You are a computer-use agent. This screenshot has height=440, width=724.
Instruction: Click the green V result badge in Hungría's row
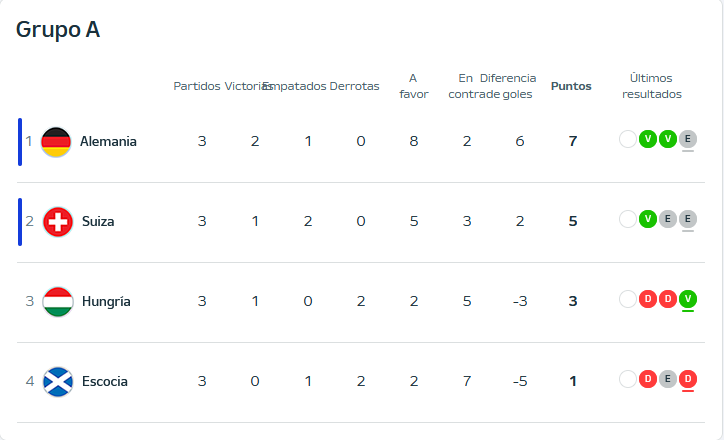pos(687,299)
